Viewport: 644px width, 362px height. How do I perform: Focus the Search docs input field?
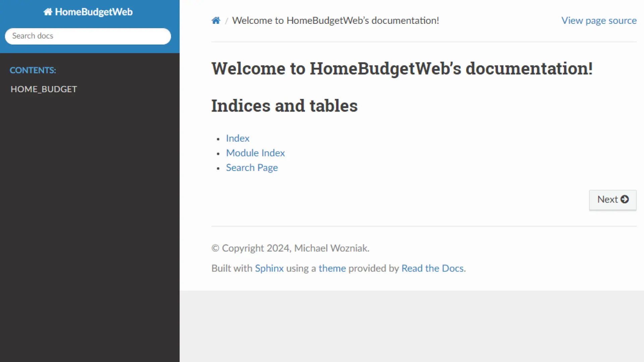[x=88, y=36]
